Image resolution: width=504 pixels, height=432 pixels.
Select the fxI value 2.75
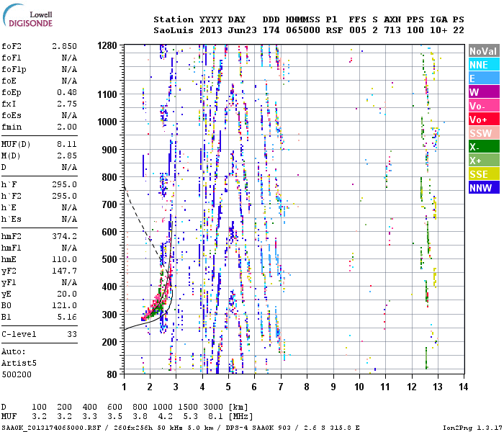pos(67,104)
